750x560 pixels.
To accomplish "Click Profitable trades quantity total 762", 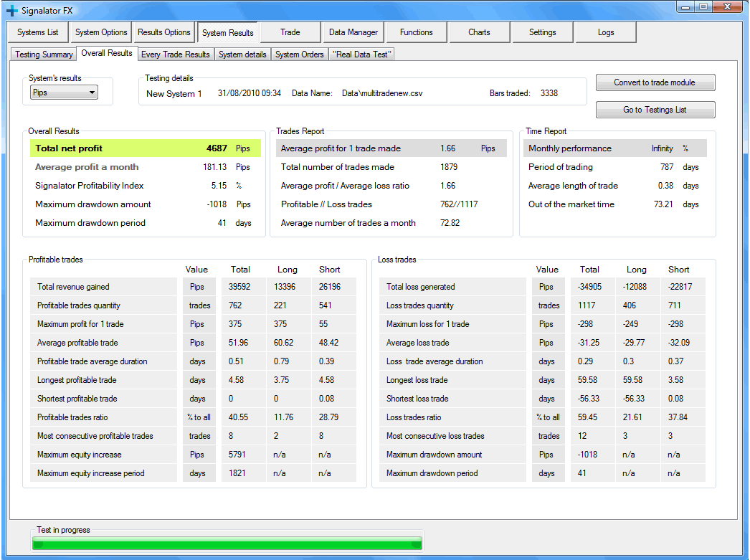I will [235, 305].
